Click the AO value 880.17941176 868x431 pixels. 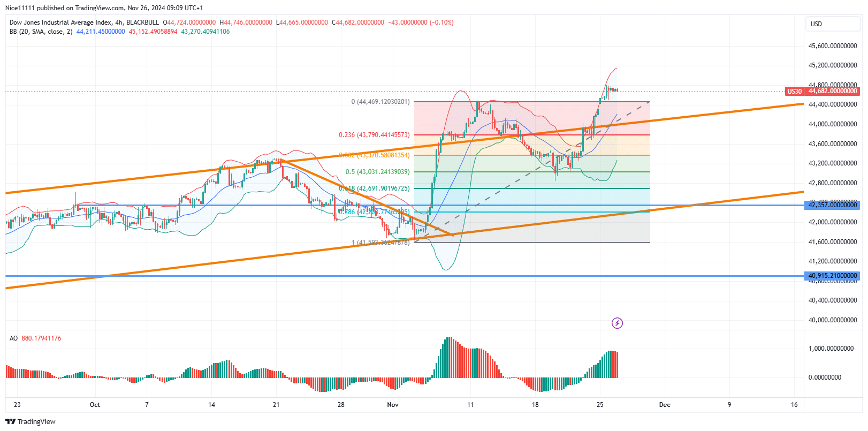click(41, 338)
